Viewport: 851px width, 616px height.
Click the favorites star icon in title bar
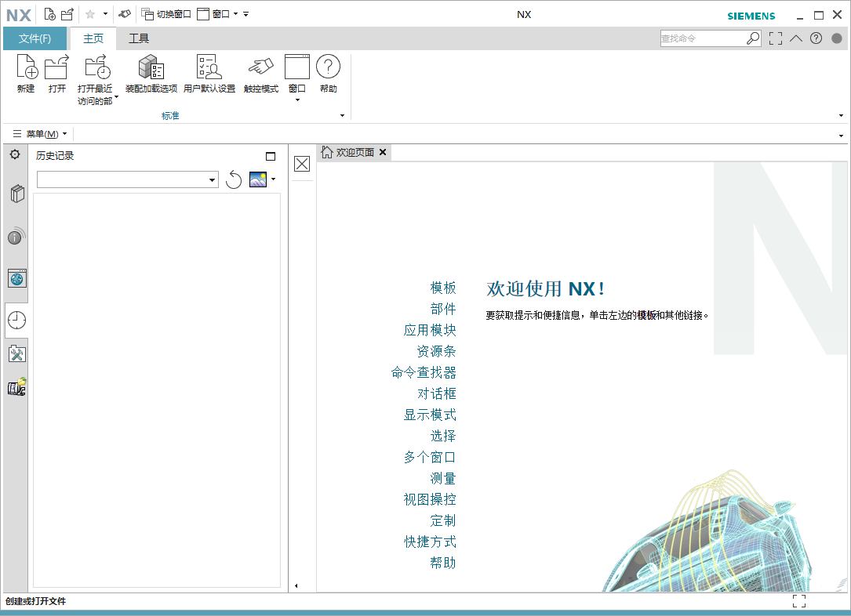point(90,14)
